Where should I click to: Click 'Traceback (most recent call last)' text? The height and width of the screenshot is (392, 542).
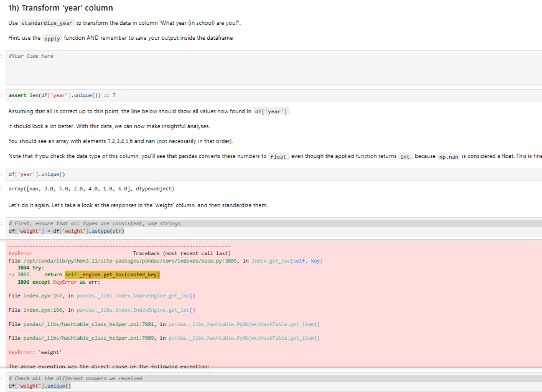[182, 253]
